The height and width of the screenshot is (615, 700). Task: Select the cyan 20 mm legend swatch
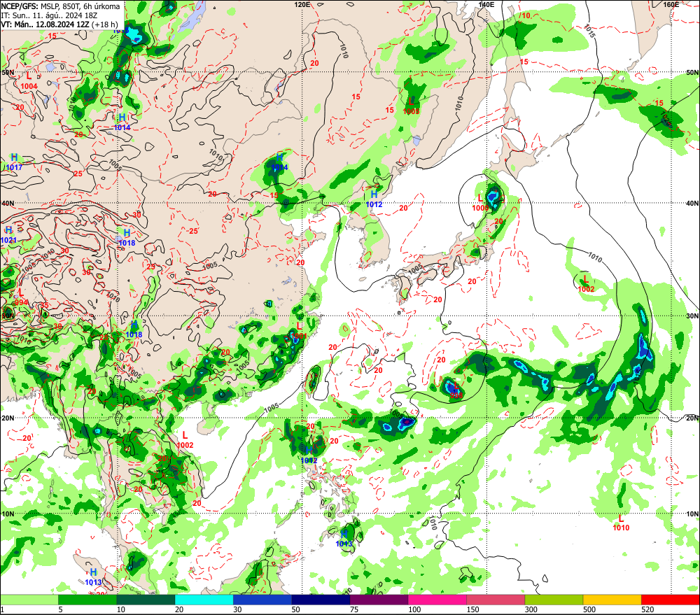tap(204, 600)
